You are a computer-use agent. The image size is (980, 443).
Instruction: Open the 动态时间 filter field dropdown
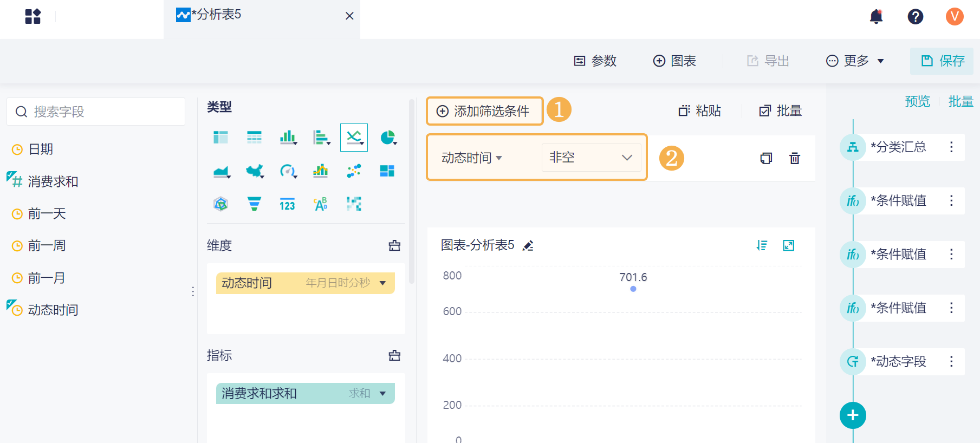click(472, 158)
